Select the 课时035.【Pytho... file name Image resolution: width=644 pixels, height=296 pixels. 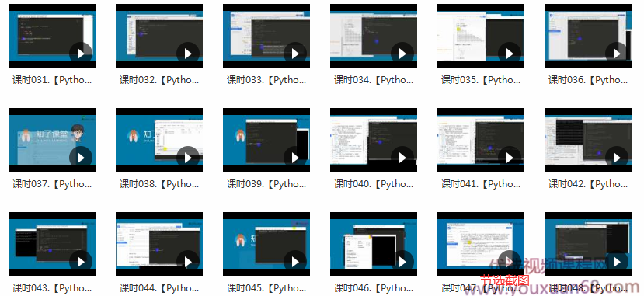481,80
